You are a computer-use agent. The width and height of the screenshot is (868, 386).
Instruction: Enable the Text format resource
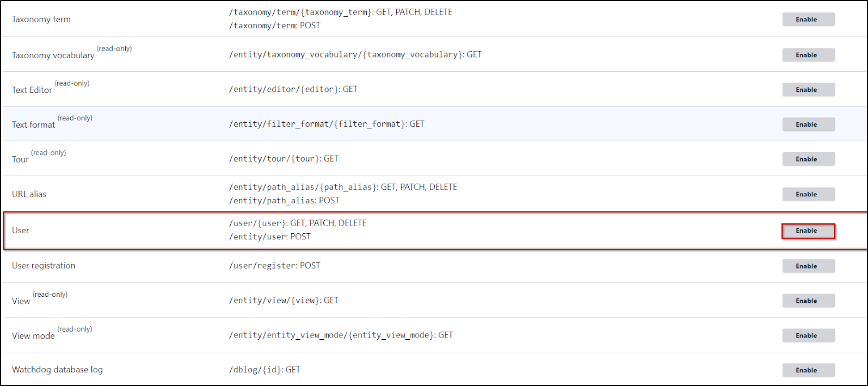coord(808,124)
